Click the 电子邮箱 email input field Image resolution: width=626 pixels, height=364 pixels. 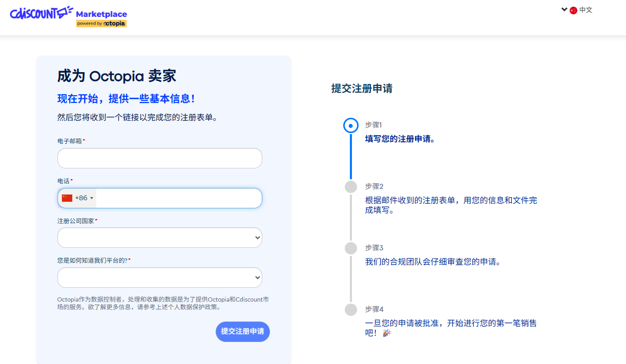[160, 158]
